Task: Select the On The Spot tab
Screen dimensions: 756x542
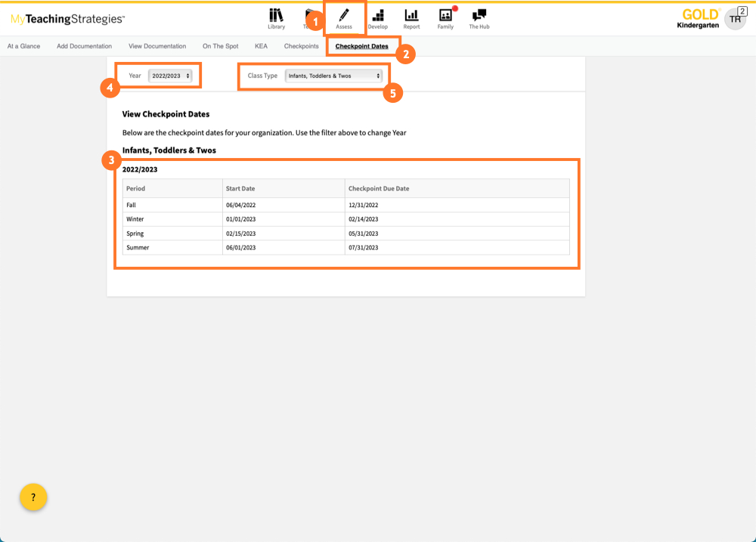Action: pyautogui.click(x=220, y=46)
